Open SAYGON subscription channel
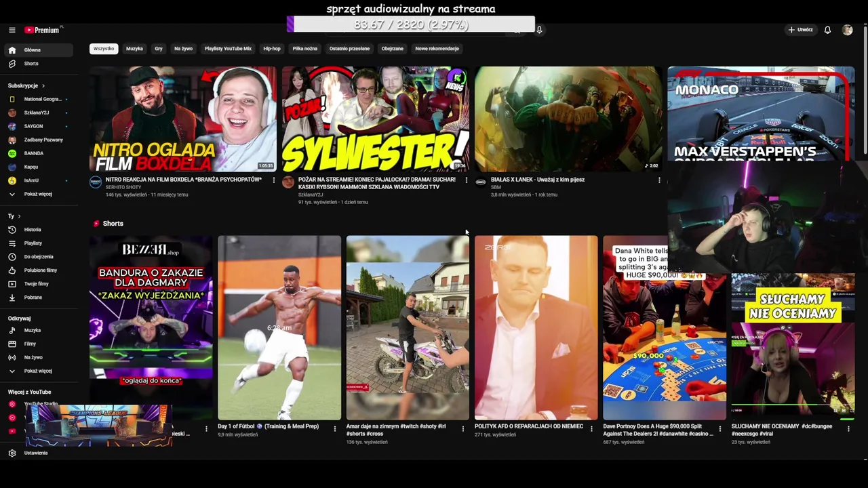Viewport: 868px width, 488px height. click(38, 126)
